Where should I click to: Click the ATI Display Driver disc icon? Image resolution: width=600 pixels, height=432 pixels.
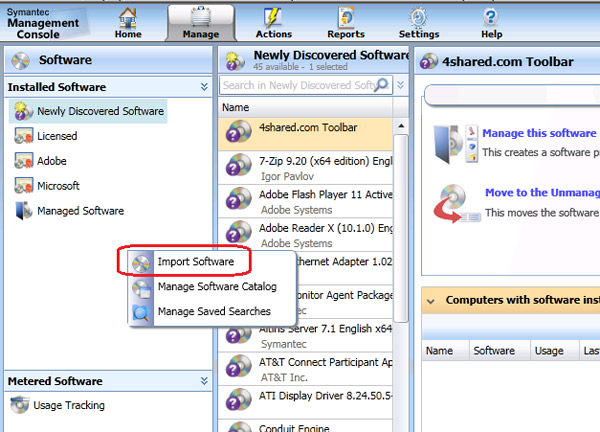click(x=238, y=399)
